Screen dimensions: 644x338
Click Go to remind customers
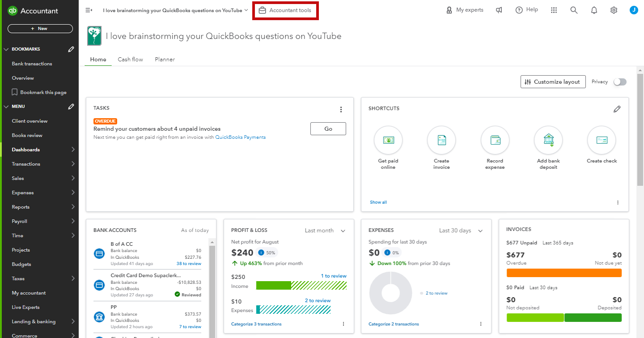[x=328, y=128]
